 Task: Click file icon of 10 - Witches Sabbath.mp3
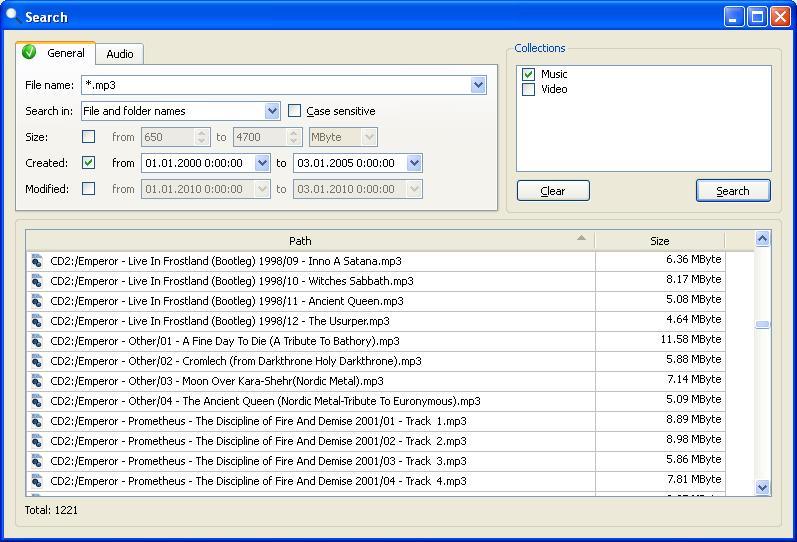[x=37, y=281]
